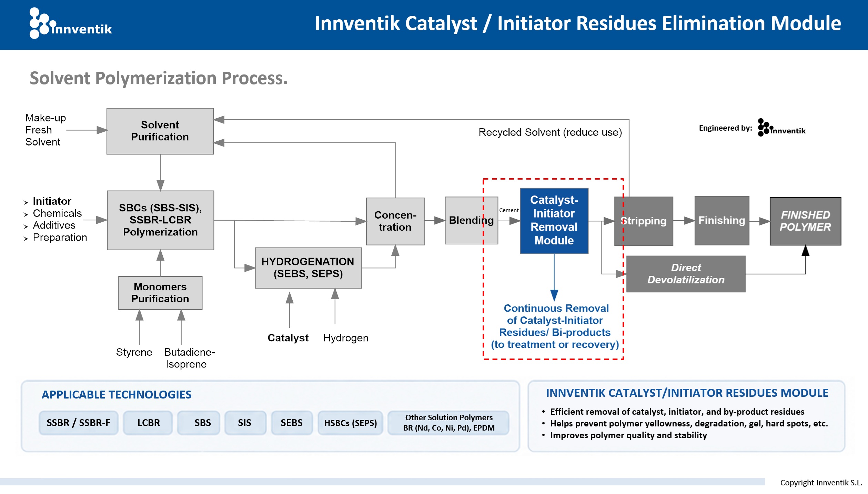Viewport: 868px width, 494px height.
Task: Click the 'Recycled Solvent (reduce use)' label
Action: (x=550, y=132)
